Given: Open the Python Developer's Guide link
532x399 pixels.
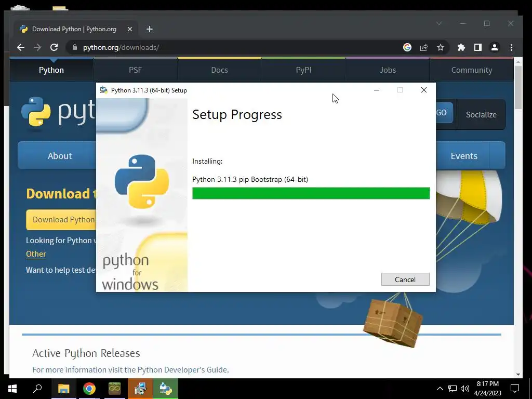Looking at the screenshot, I should coord(182,369).
